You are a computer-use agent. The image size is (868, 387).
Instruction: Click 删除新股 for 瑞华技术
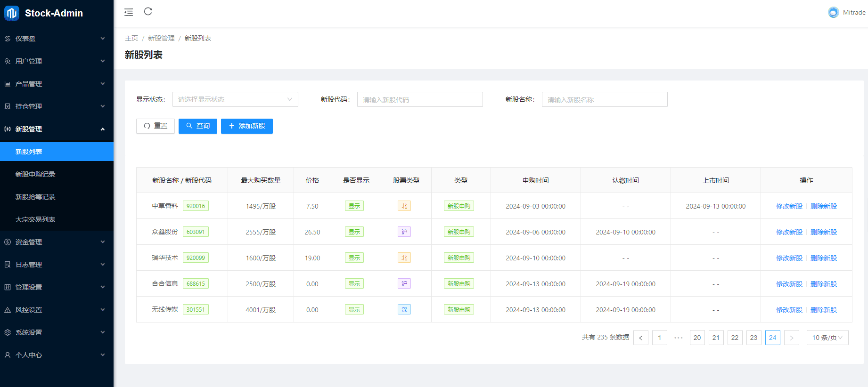coord(824,258)
